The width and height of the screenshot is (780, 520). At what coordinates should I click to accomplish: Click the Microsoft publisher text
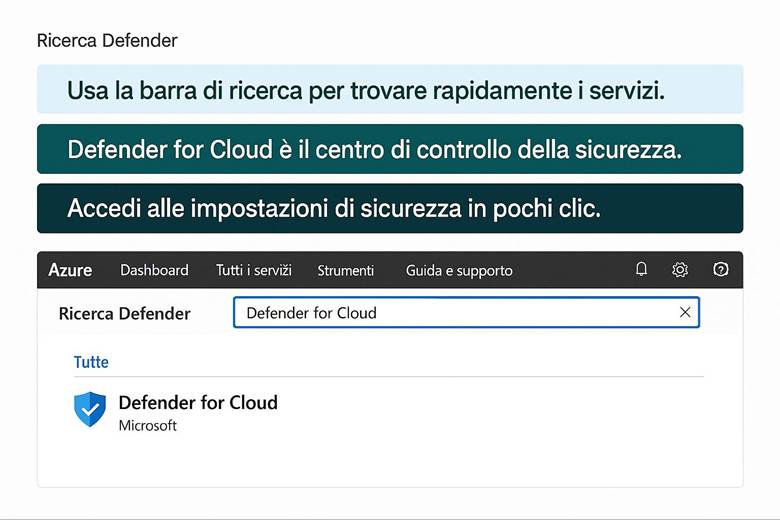148,426
